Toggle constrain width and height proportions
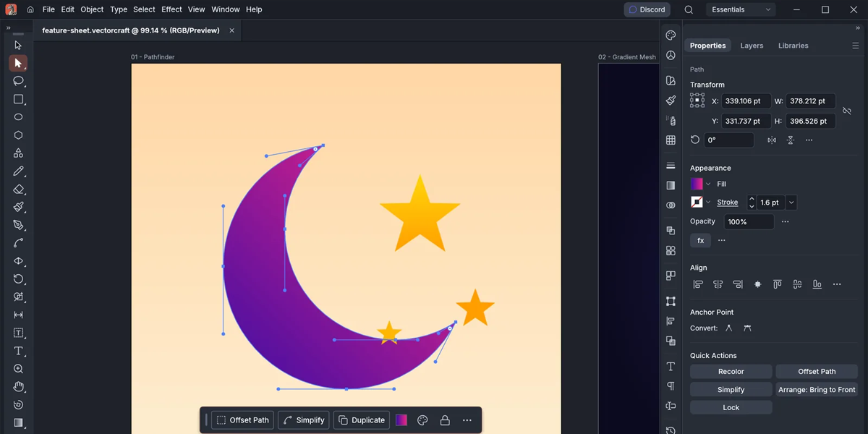This screenshot has height=434, width=868. point(847,111)
